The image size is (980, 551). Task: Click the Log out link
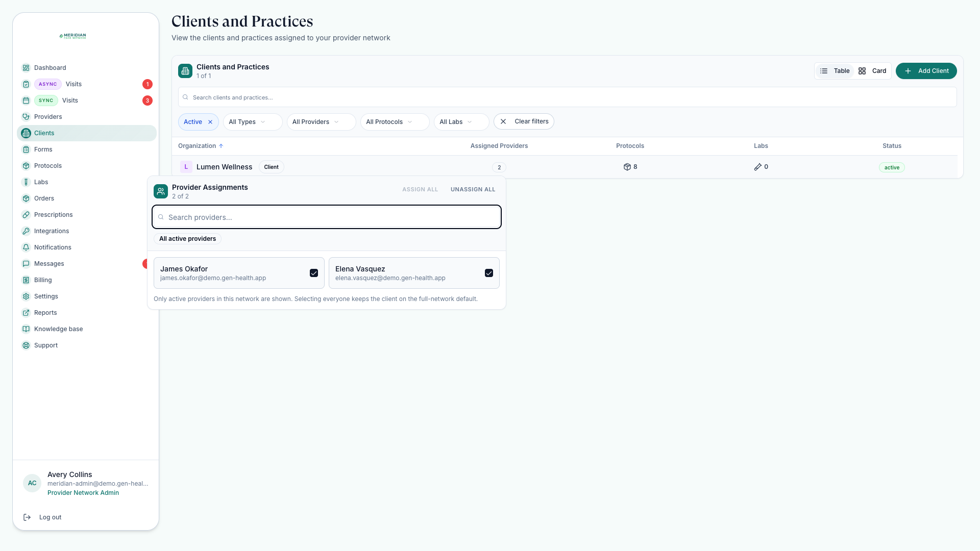[x=50, y=517]
